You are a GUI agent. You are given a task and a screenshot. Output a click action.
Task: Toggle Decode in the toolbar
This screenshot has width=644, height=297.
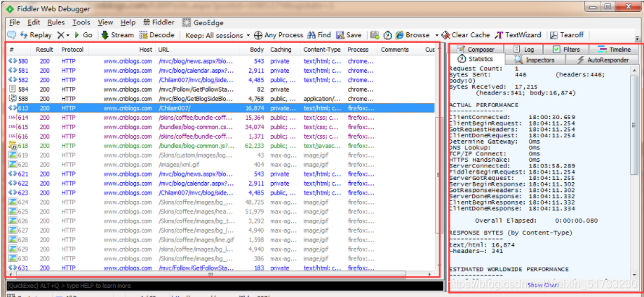point(157,35)
